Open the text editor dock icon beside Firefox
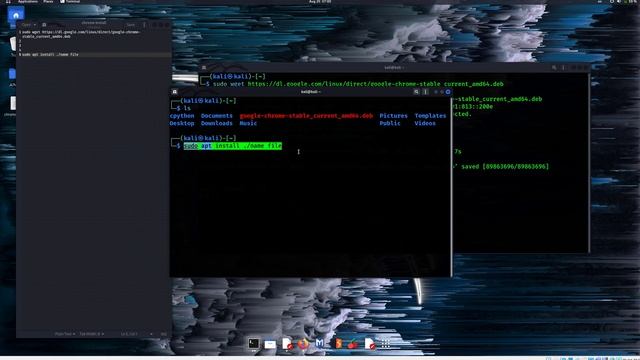Viewport: 640px width, 360px height. (287, 344)
